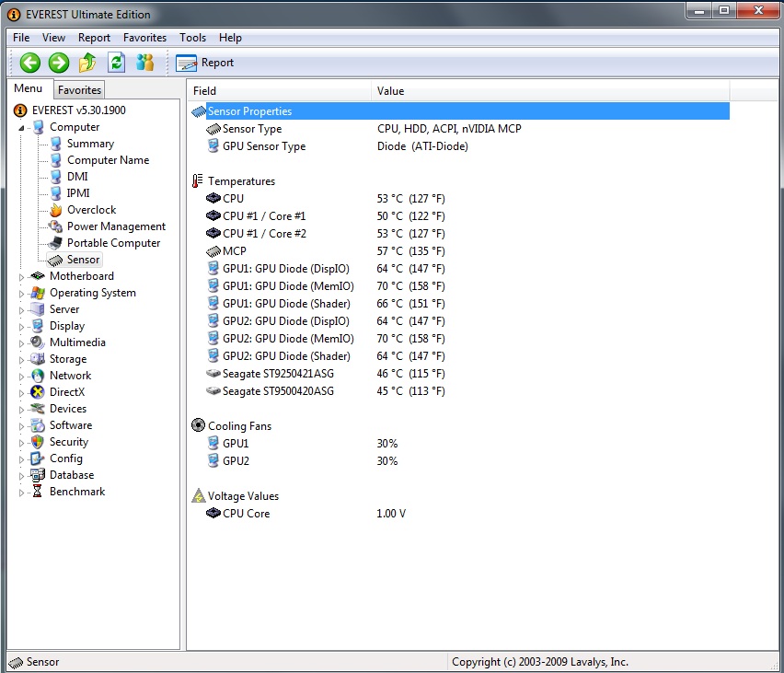Open the Summary page in tree
Image resolution: width=784 pixels, height=673 pixels.
click(x=90, y=144)
